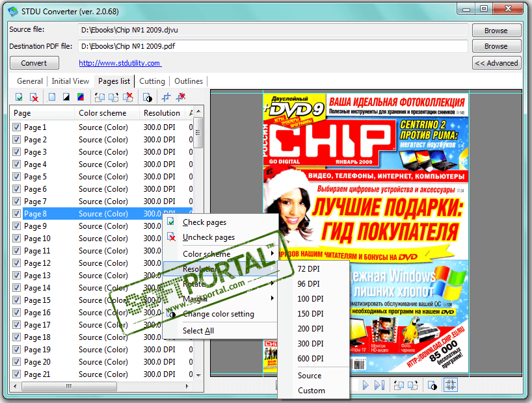This screenshot has width=532, height=403.
Task: Choose Source resolution option
Action: click(313, 376)
